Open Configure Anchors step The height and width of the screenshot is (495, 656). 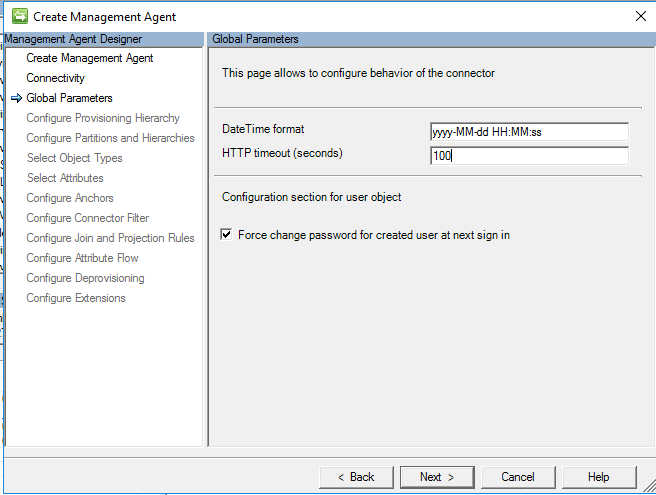tap(70, 198)
